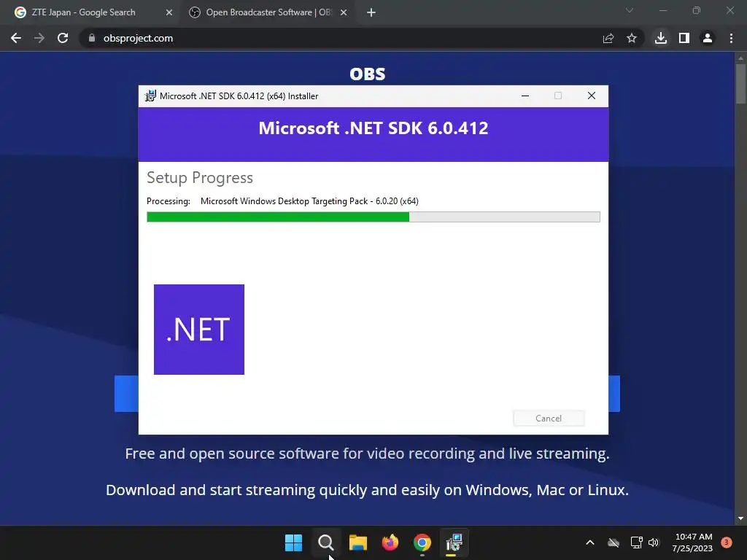
Task: Open network status tray icon
Action: click(636, 542)
